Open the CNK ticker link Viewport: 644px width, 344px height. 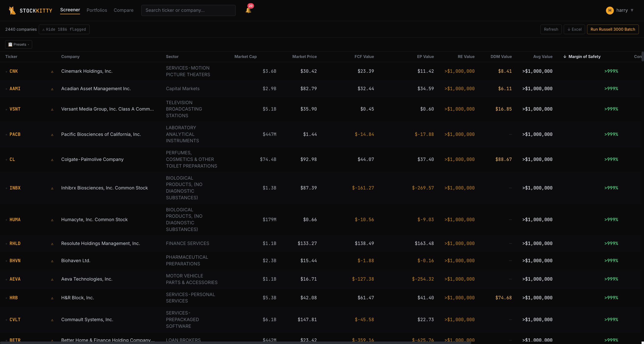13,71
